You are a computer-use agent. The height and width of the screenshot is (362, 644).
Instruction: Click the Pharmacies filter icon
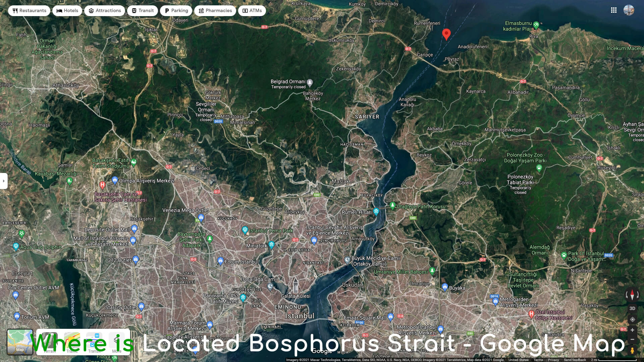[201, 10]
